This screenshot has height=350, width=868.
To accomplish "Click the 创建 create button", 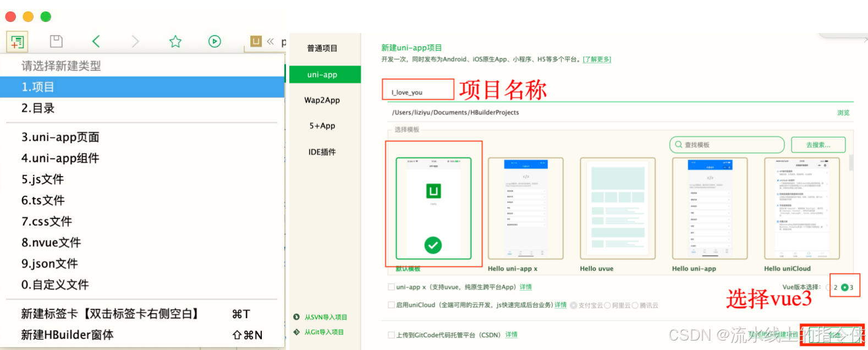I will [x=833, y=335].
